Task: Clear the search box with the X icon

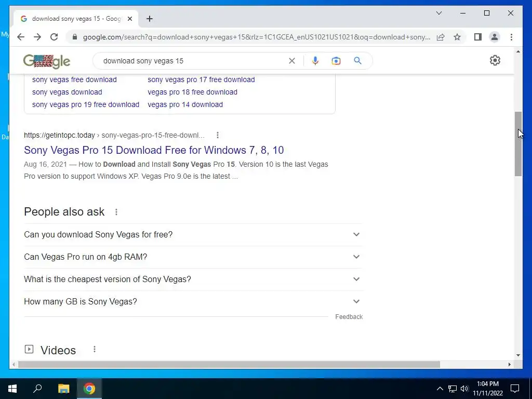Action: (292, 61)
